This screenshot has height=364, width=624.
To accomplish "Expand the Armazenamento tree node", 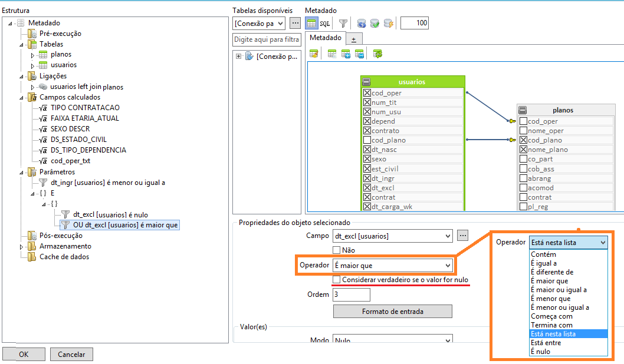I will pos(21,247).
